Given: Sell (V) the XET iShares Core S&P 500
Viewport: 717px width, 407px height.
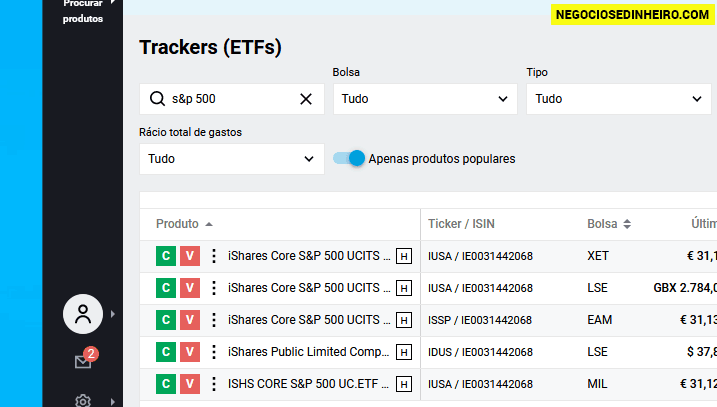Looking at the screenshot, I should click(190, 256).
